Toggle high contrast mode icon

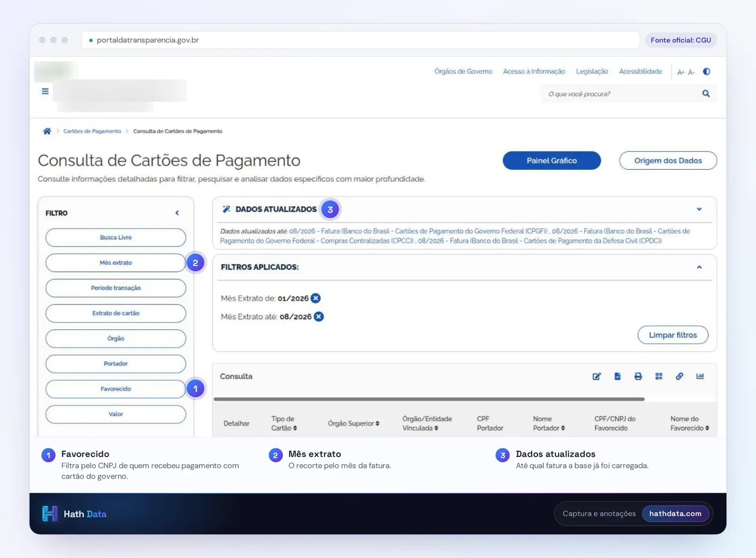tap(706, 71)
